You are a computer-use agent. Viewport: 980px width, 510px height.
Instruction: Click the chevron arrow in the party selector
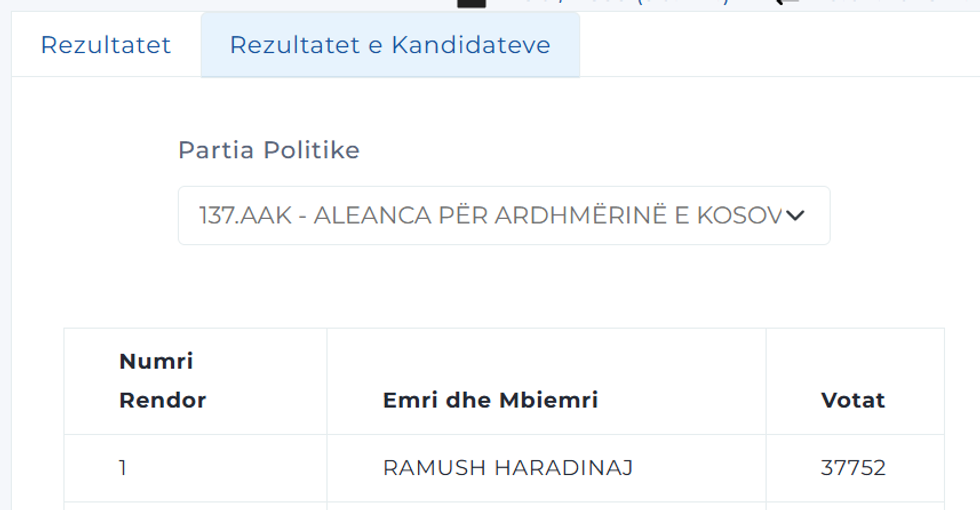coord(795,215)
